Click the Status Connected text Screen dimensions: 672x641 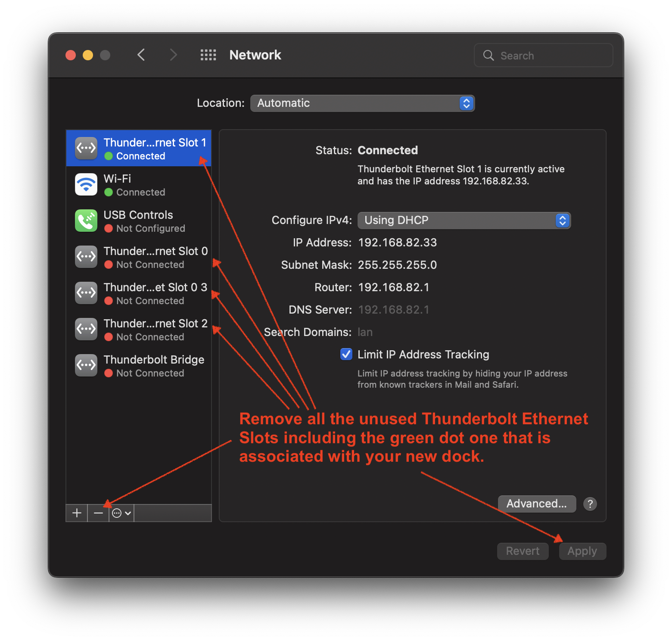pyautogui.click(x=388, y=150)
